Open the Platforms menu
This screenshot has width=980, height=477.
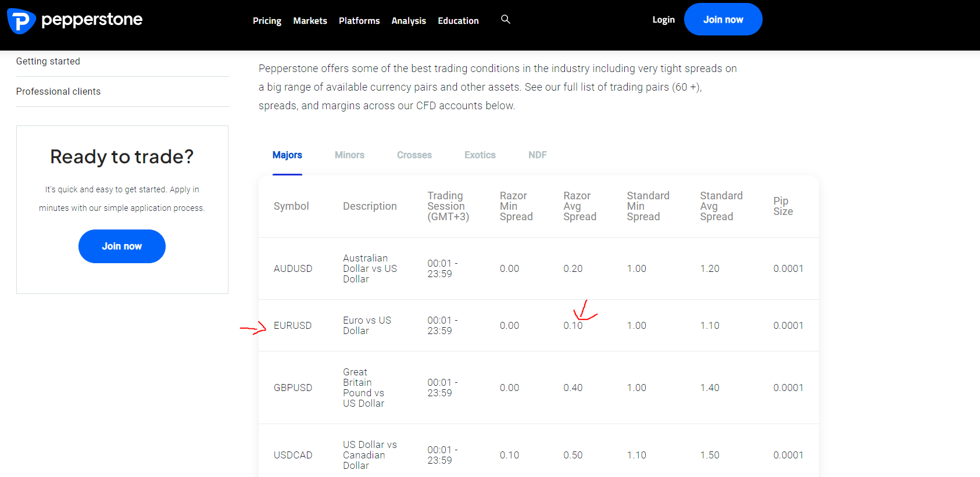(x=359, y=21)
